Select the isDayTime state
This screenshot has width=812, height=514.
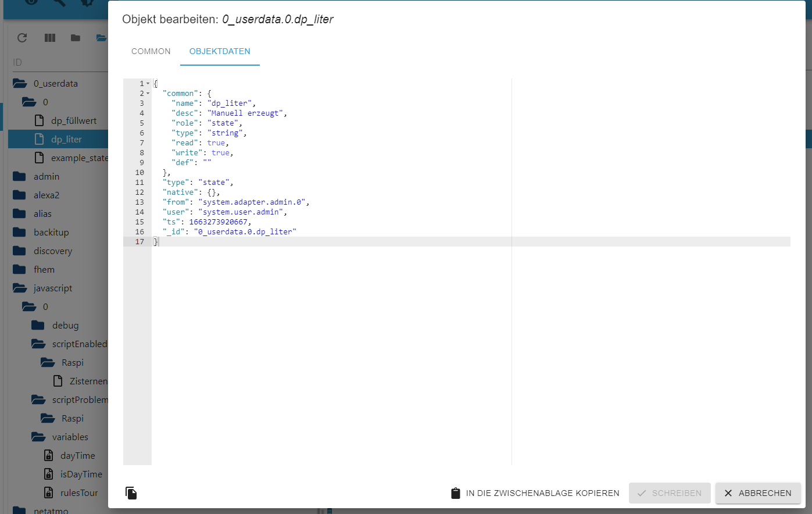(81, 474)
